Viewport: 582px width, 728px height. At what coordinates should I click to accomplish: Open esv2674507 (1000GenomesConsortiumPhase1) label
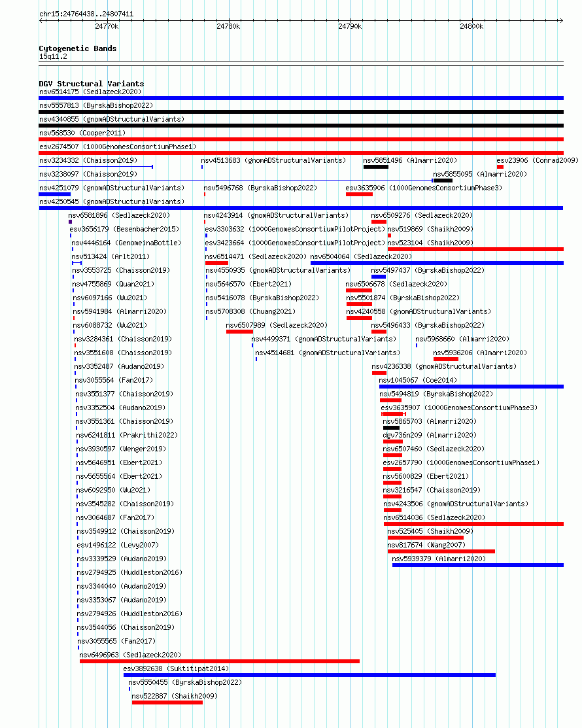point(118,147)
